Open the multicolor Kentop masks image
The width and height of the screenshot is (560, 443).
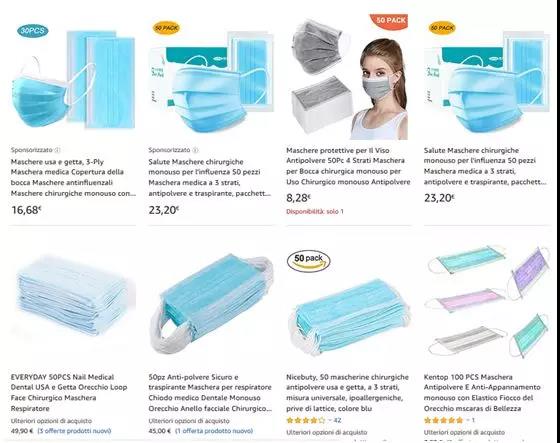(487, 302)
